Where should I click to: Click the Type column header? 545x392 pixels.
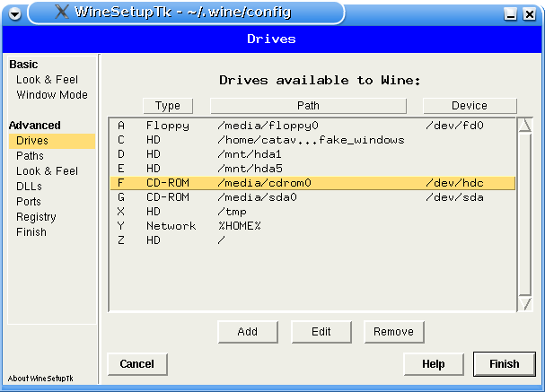pos(168,106)
